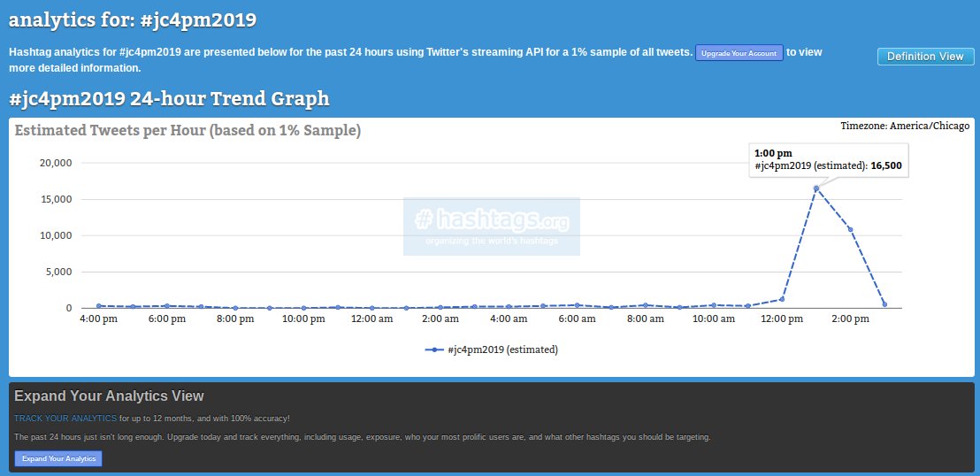Screen dimensions: 980x476
Task: Click the 12:00 pm x-axis label
Action: tap(781, 319)
